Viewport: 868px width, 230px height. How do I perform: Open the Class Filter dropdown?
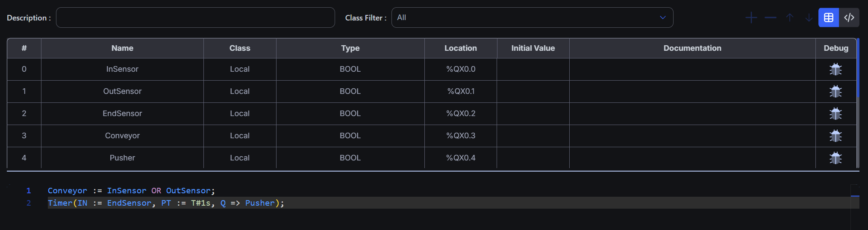pyautogui.click(x=532, y=17)
